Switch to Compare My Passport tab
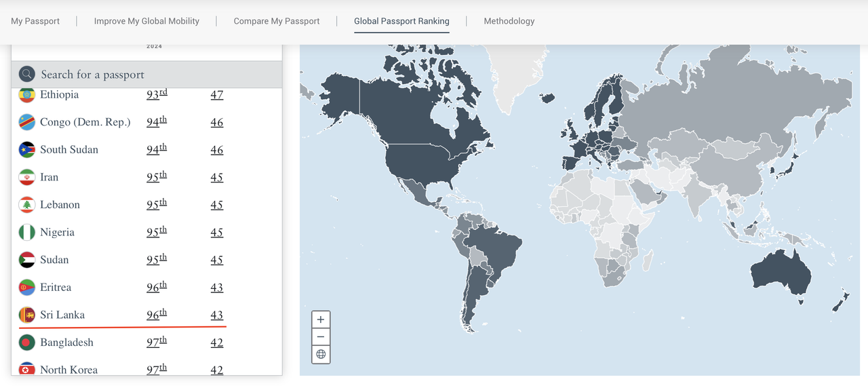868x390 pixels. [x=277, y=21]
